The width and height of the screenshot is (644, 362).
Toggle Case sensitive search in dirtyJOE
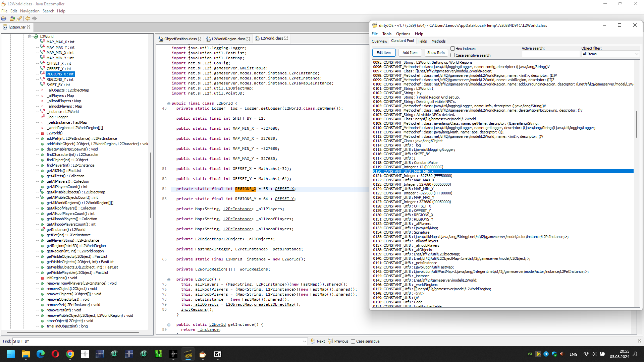pos(452,55)
